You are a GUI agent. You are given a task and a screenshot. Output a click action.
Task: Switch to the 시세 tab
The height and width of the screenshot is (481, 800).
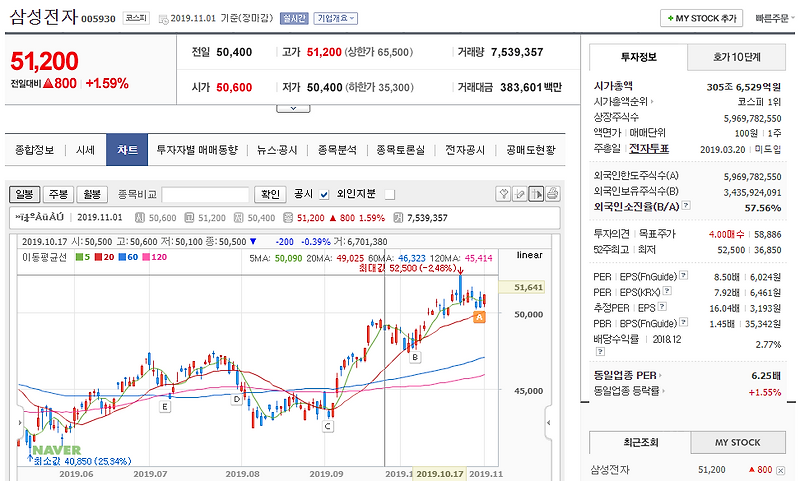coord(85,150)
